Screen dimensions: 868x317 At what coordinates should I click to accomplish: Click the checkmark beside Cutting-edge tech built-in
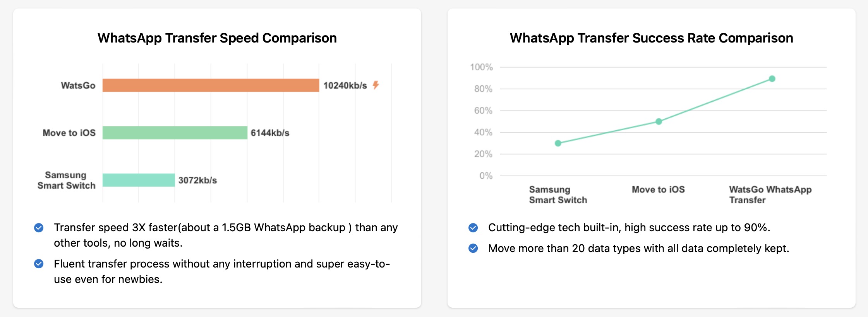[x=473, y=228]
